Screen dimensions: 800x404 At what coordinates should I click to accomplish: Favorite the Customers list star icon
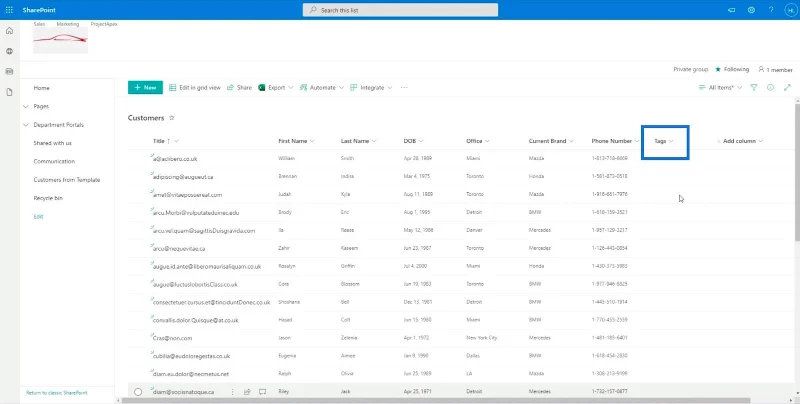[172, 118]
